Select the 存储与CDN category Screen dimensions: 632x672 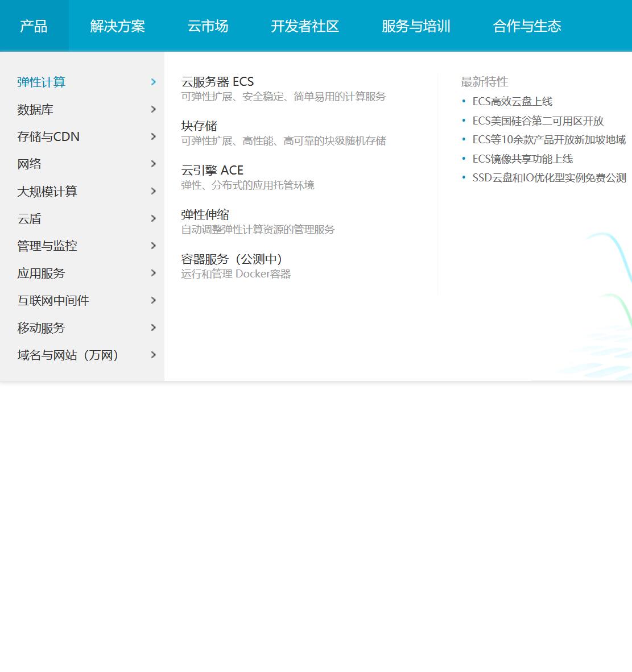pos(48,136)
